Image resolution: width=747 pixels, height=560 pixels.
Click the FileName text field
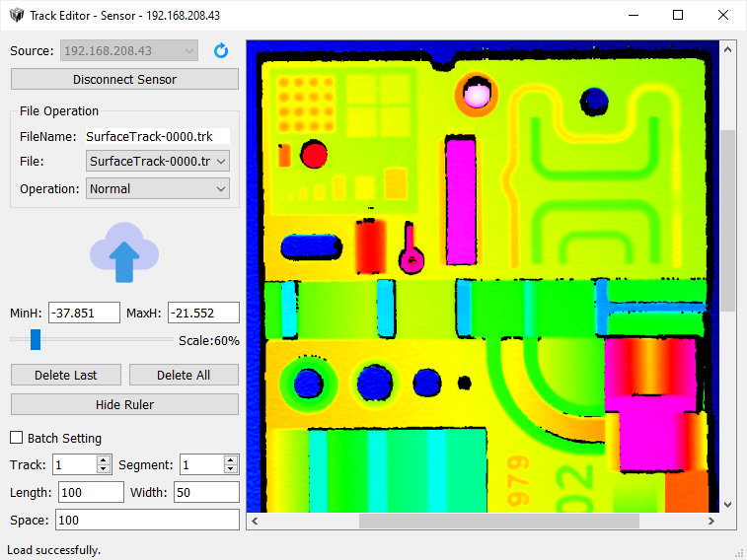(x=156, y=136)
